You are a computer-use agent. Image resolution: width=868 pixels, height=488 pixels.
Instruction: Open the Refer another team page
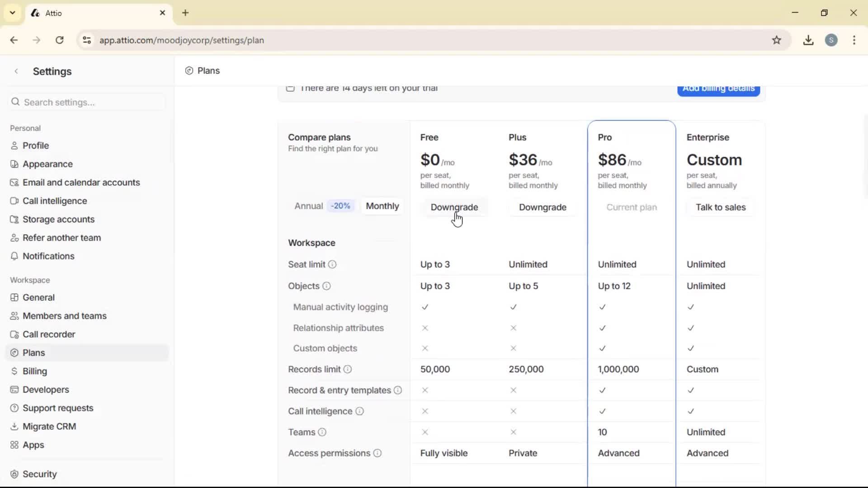(61, 237)
